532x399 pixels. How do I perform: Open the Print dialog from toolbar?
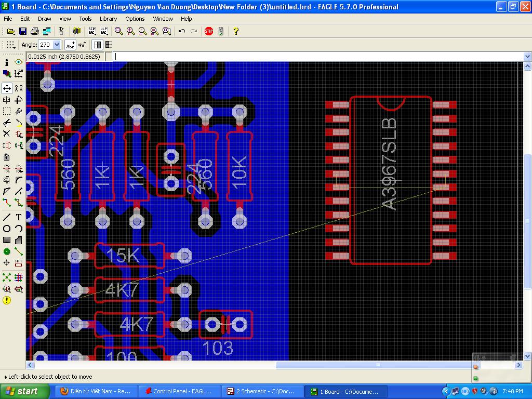point(35,31)
